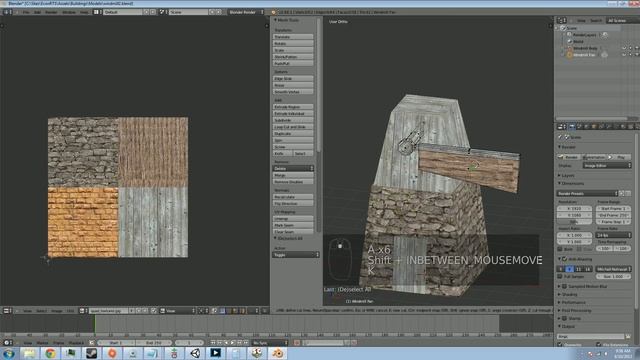Select the Object properties tab icon
This screenshot has height=360, width=640.
[594, 127]
